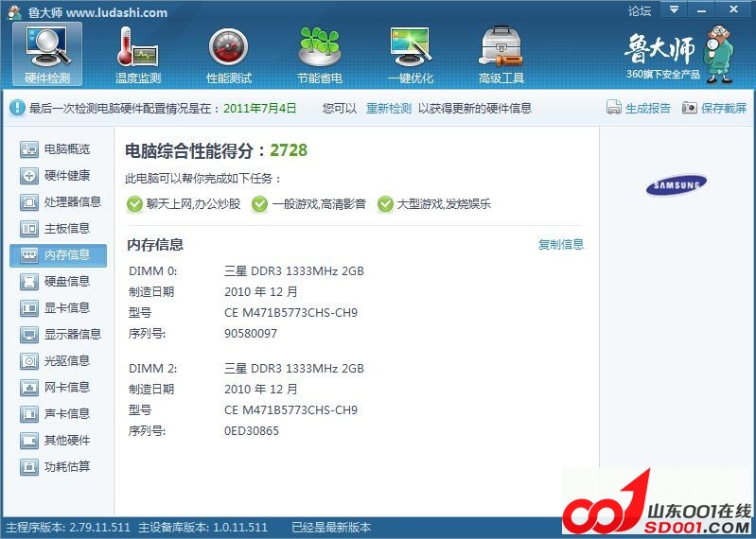This screenshot has width=756, height=539.
Task: Click the Samsung brand logo
Action: [x=676, y=185]
